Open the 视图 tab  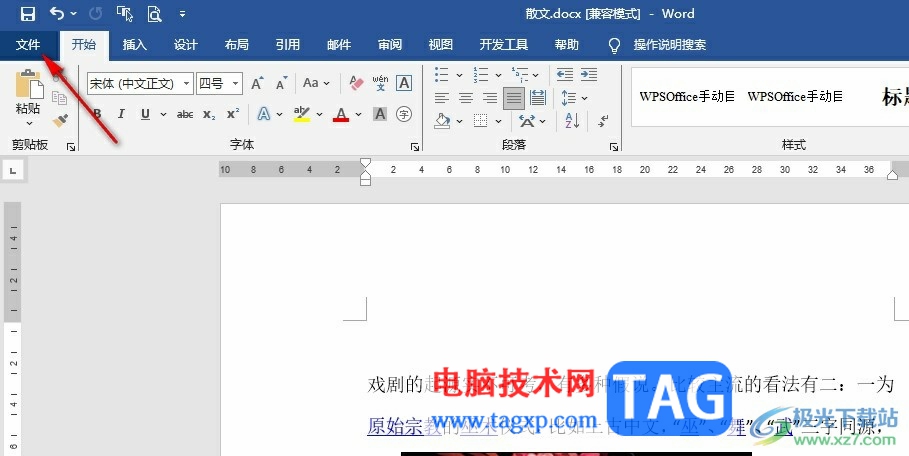(441, 45)
